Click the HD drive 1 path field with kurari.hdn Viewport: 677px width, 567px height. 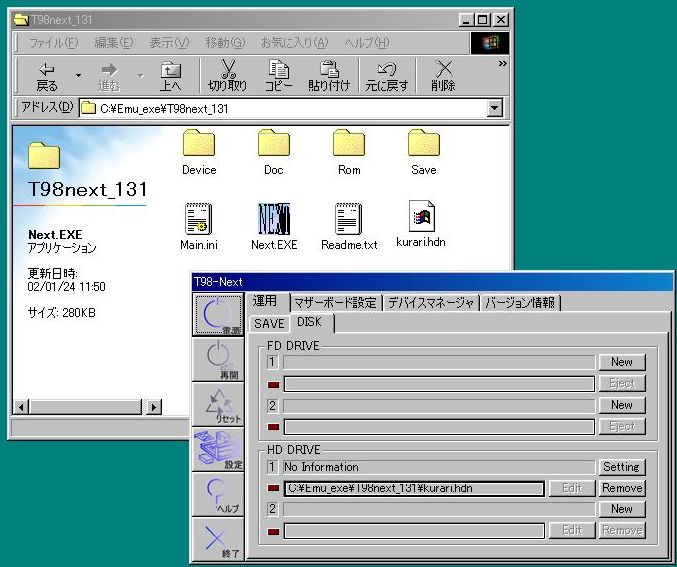(x=414, y=488)
